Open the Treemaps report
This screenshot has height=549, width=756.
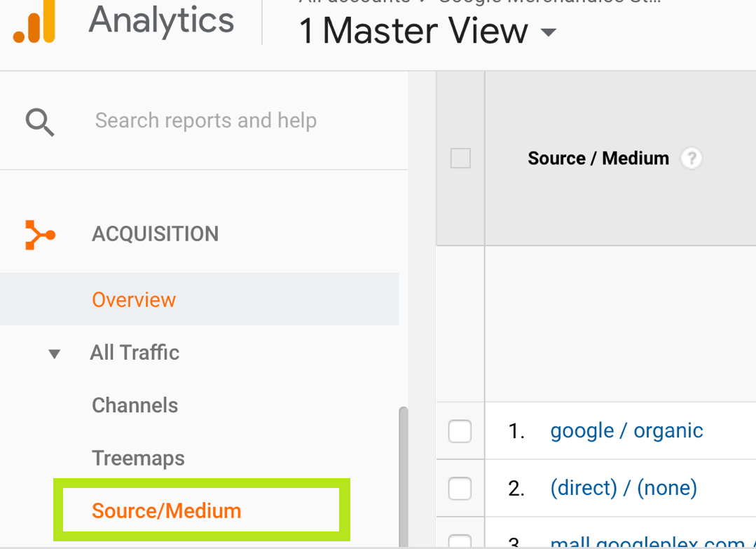[x=138, y=458]
